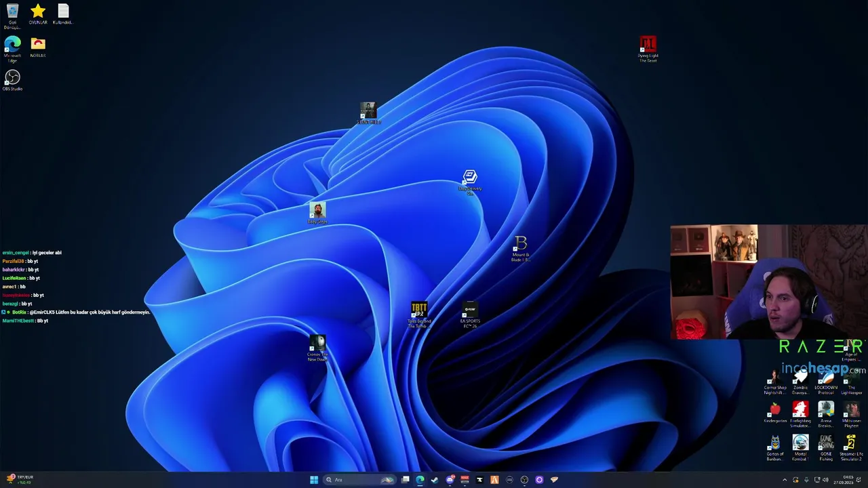Screen dimensions: 868x488
Task: Select the Millionaire Playtest shortcut
Action: [851, 415]
